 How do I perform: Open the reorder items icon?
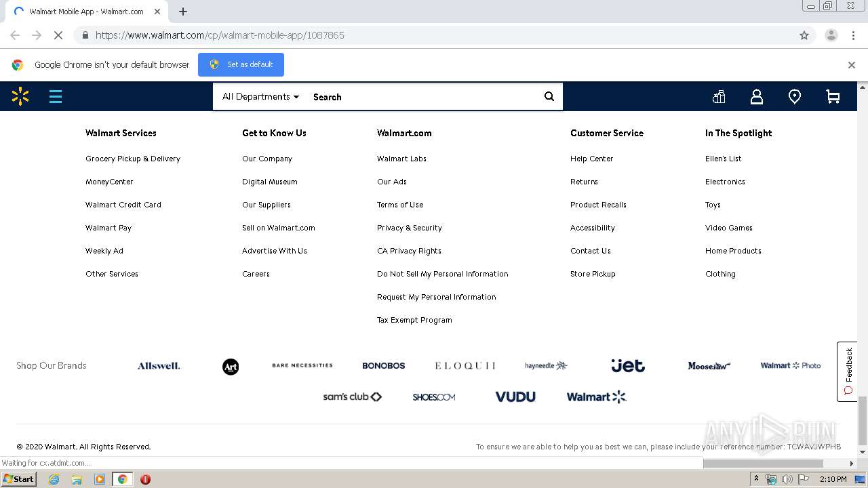(x=719, y=97)
